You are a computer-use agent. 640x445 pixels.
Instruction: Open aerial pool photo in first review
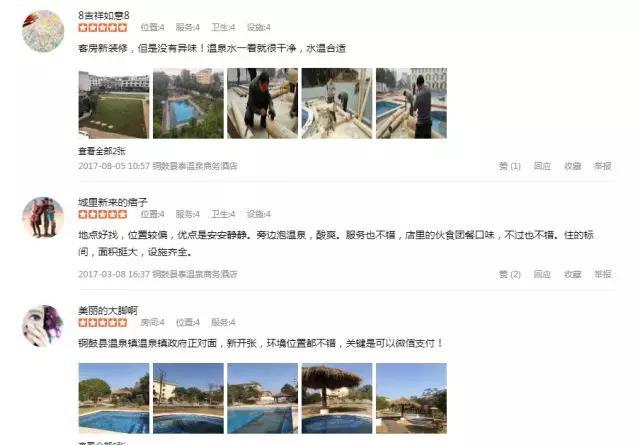point(188,103)
